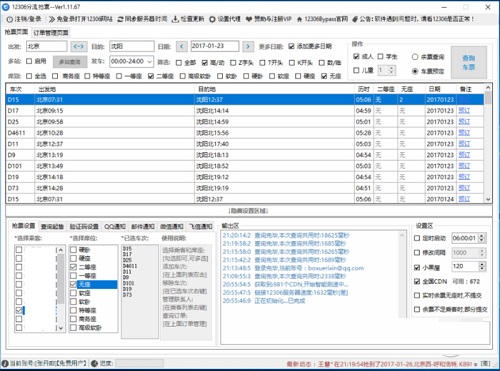
Task: Open the 飞信通知 tab
Action: 201,227
